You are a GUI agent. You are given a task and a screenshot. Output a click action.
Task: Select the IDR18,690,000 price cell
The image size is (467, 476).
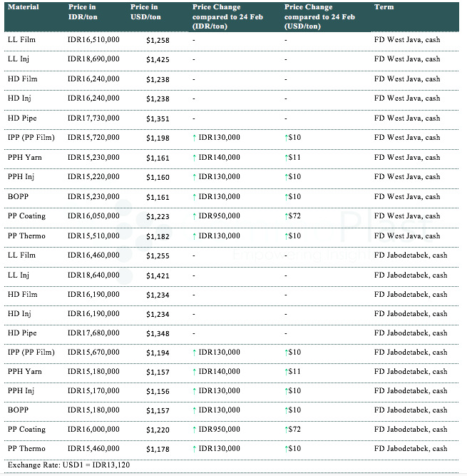(x=93, y=59)
